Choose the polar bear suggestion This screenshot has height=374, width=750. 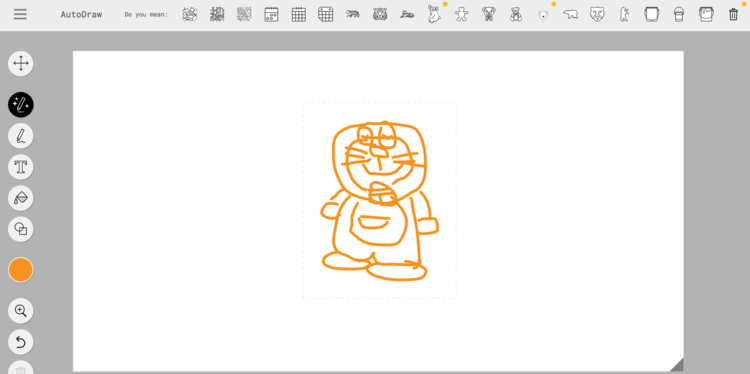[x=570, y=14]
